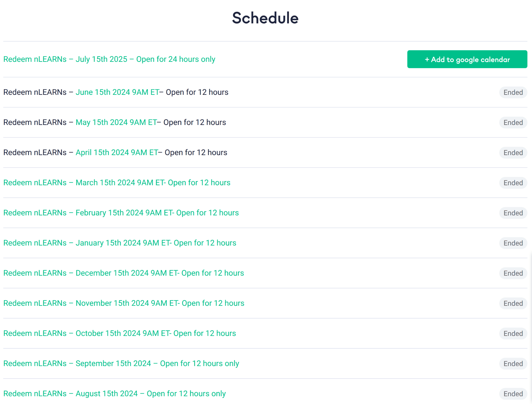Open the November 15th 2024 redeem link
This screenshot has height=404, width=532.
coord(124,303)
